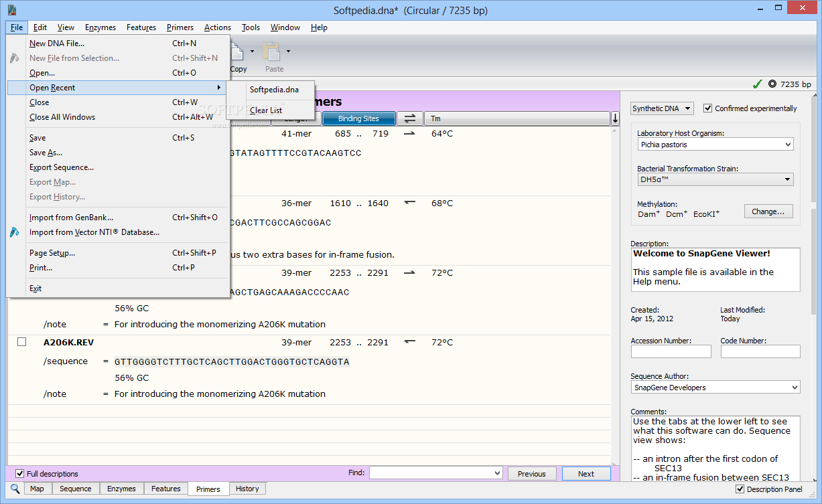Click into the Find text field
822x504 pixels.
click(431, 473)
